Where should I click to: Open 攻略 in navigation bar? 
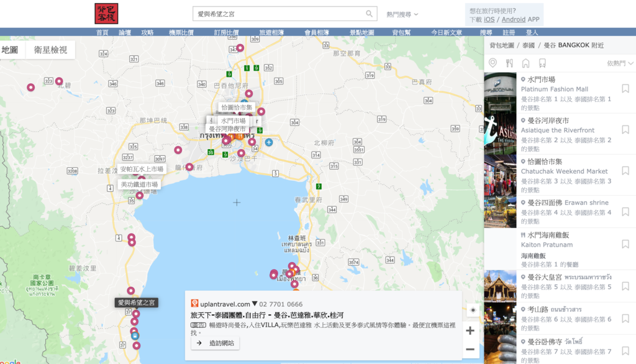[x=148, y=32]
